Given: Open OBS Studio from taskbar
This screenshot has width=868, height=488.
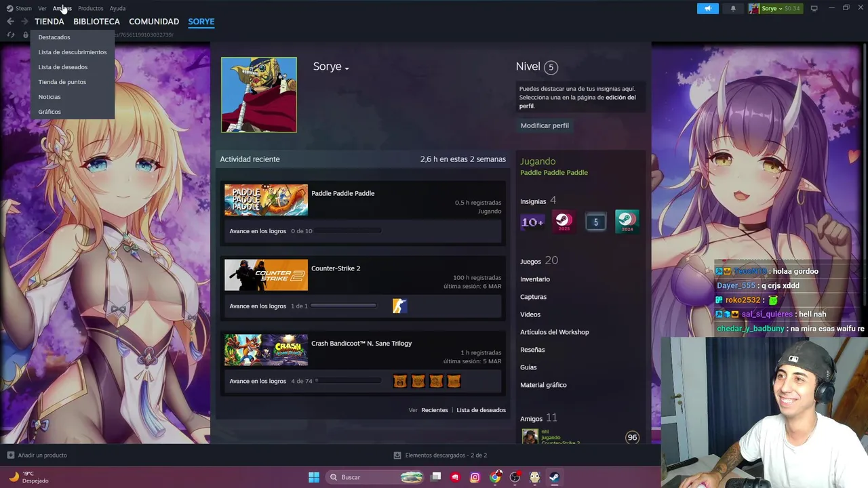Looking at the screenshot, I should pos(515,477).
